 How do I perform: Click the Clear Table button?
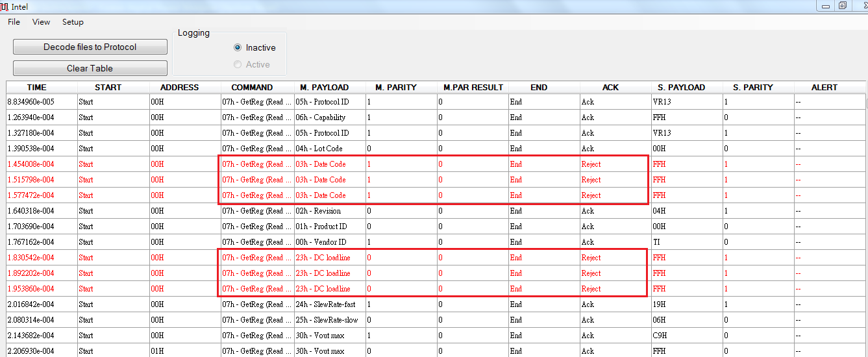click(90, 68)
